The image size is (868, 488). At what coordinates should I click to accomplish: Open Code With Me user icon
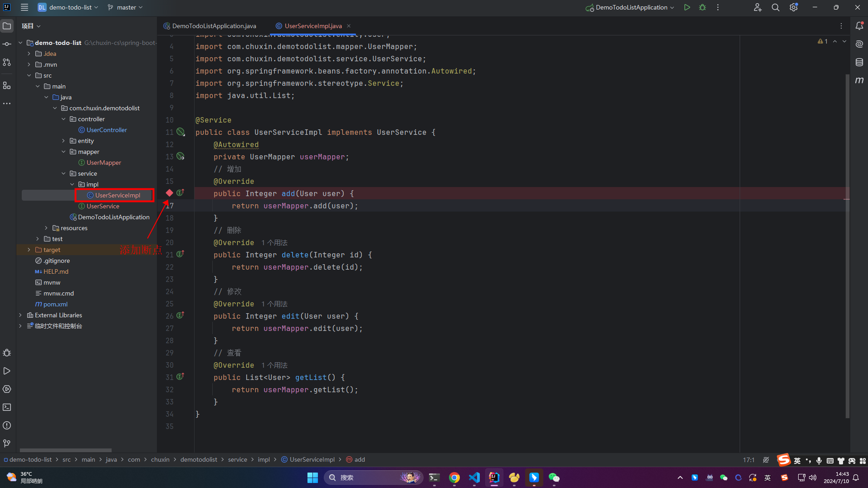coord(757,7)
